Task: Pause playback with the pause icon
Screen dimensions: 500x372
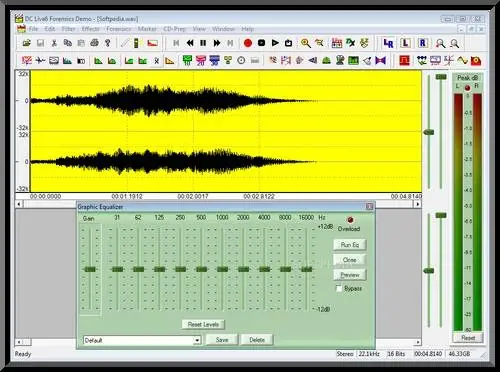Action: point(203,43)
